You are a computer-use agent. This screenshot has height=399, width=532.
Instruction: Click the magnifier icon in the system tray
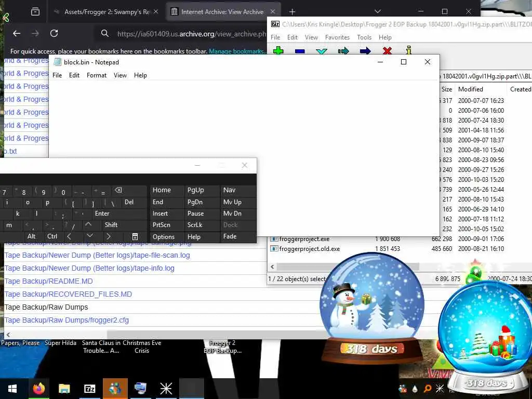[428, 389]
